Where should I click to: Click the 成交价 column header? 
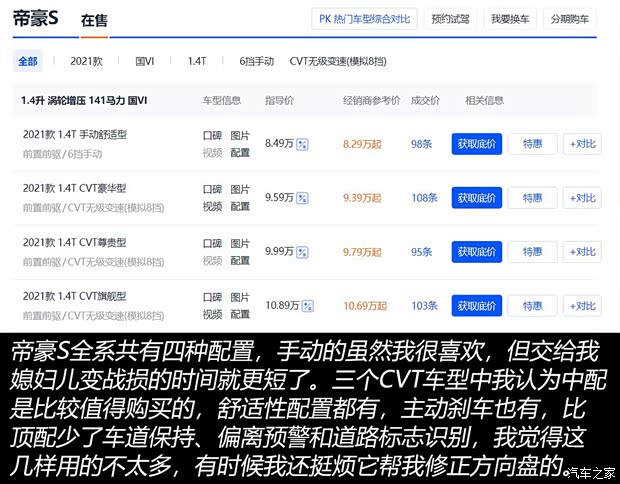click(425, 100)
